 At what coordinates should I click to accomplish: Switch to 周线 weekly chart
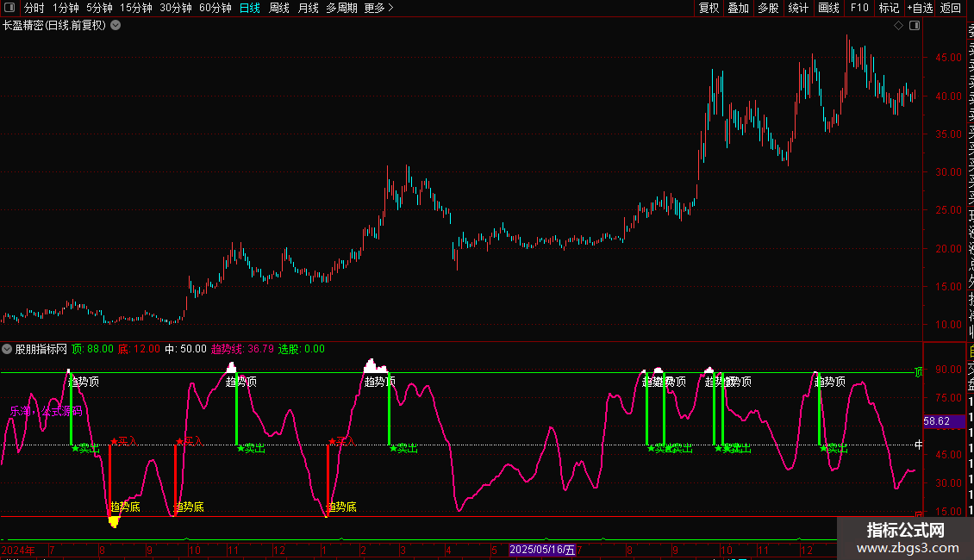279,8
